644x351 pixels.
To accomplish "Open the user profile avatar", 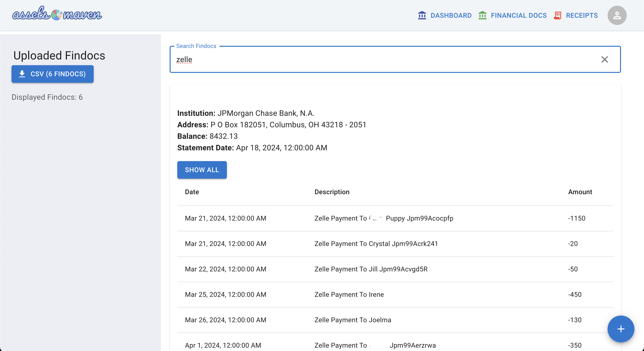I will [x=617, y=15].
